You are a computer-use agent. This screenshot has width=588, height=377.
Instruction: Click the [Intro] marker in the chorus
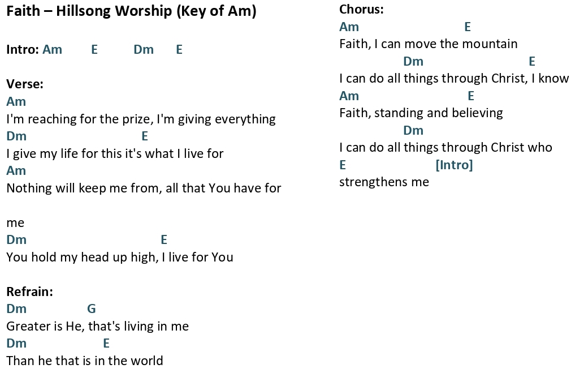point(454,165)
